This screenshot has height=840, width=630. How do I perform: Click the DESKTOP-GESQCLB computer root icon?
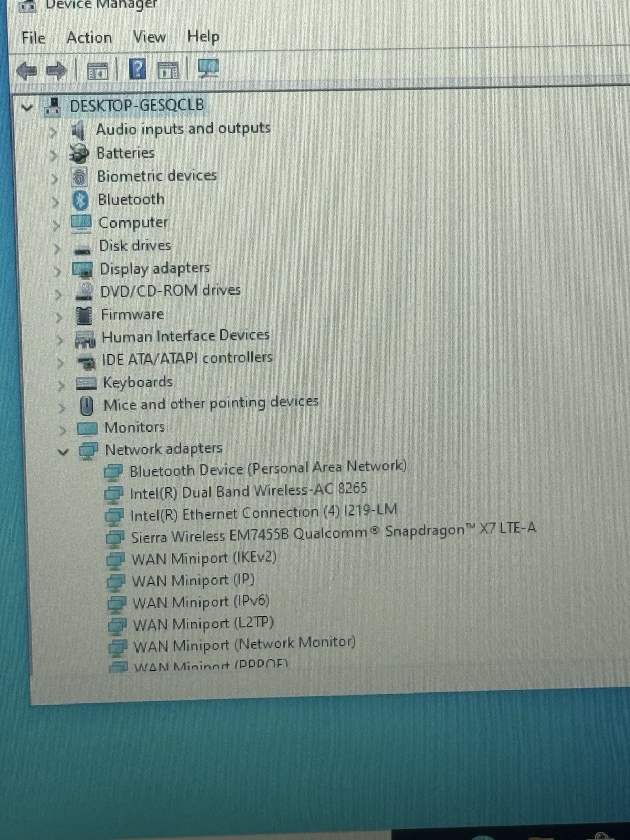52,106
